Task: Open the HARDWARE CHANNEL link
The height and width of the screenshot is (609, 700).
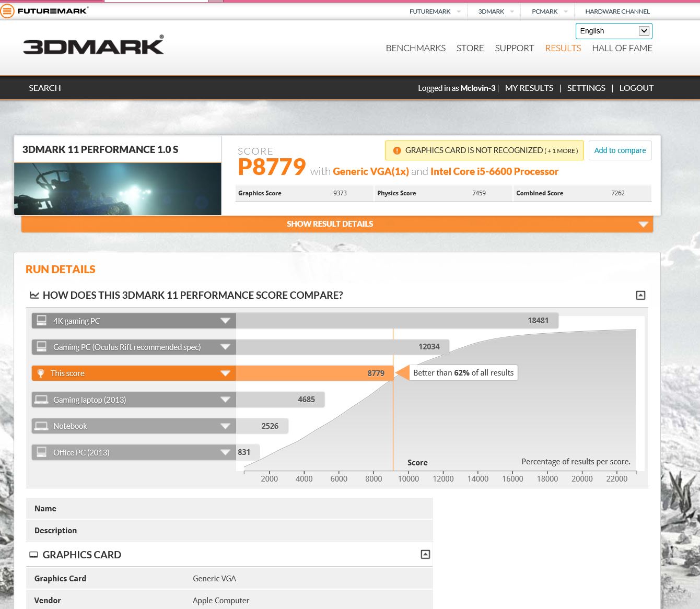Action: pyautogui.click(x=617, y=11)
